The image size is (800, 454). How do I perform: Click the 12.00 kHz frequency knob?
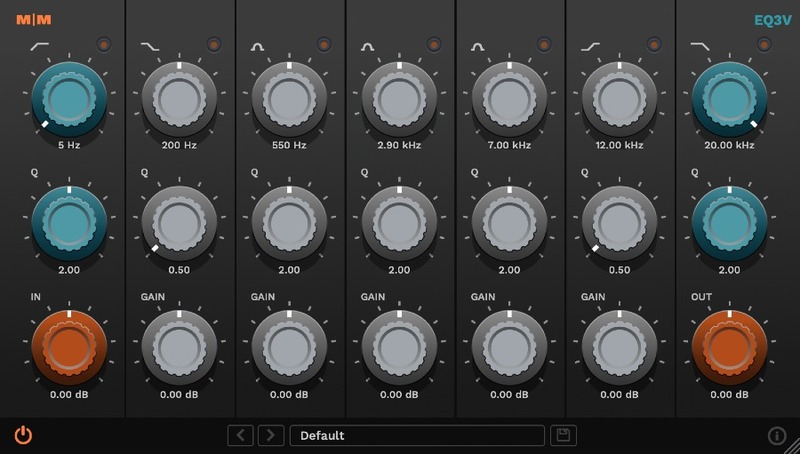point(619,99)
